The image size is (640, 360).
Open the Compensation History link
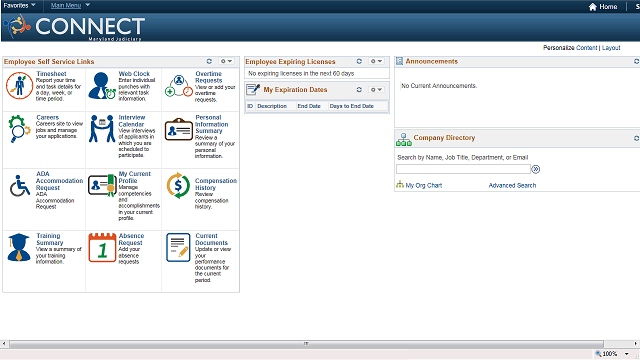(x=216, y=184)
